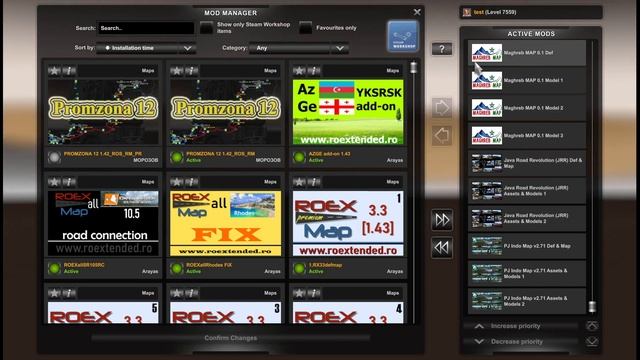
Task: Click the Increase priority button
Action: coord(521,326)
